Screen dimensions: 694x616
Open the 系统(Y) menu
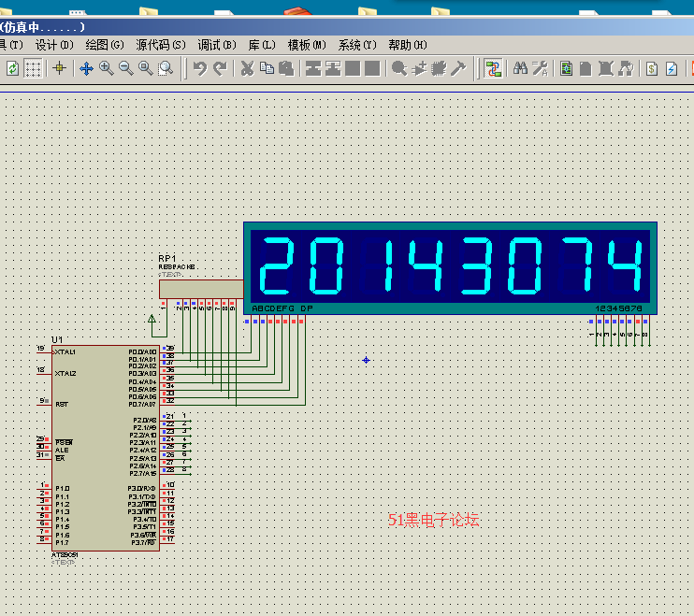tap(357, 45)
